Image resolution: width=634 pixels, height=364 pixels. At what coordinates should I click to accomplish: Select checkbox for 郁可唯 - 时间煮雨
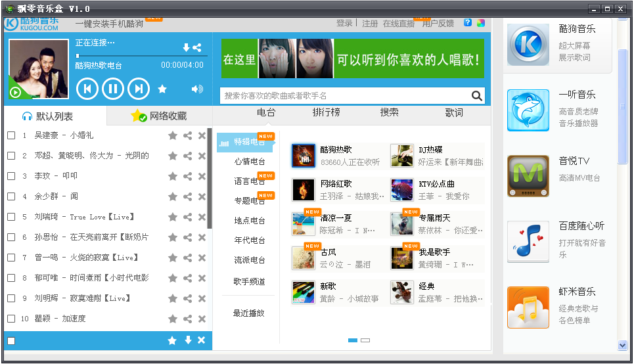click(11, 279)
